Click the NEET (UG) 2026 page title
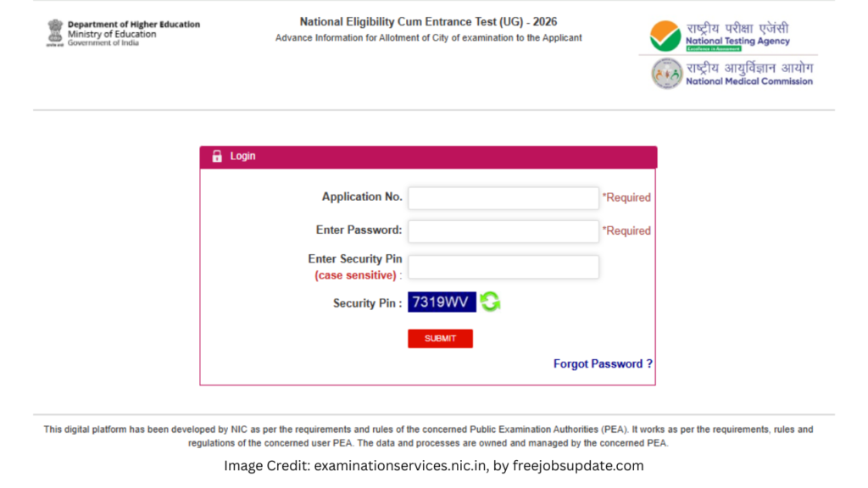Screen dimensions: 868x488 428,22
